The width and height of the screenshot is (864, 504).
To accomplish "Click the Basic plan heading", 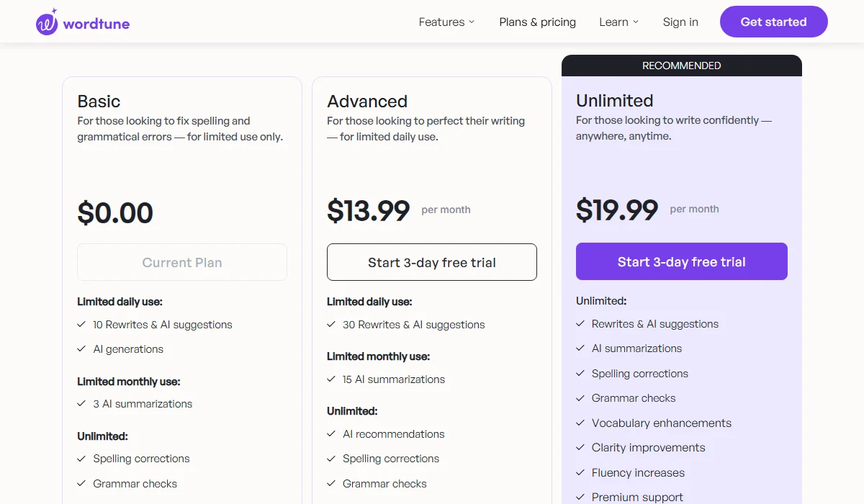I will [99, 102].
